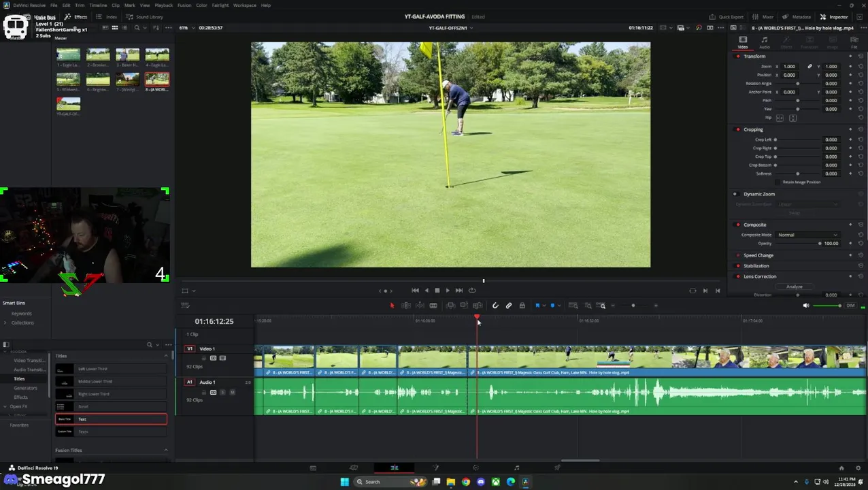
Task: Open the Metadata panel
Action: [797, 17]
